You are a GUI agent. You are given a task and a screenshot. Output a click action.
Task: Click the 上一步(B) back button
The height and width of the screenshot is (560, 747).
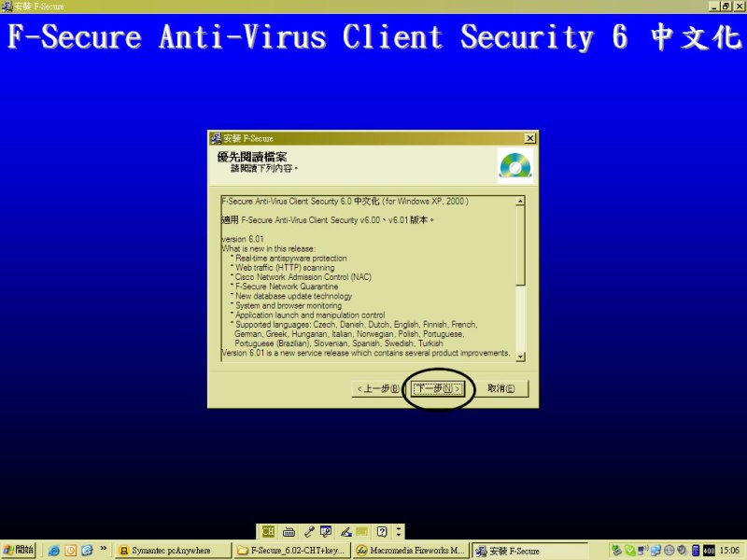[x=378, y=388]
